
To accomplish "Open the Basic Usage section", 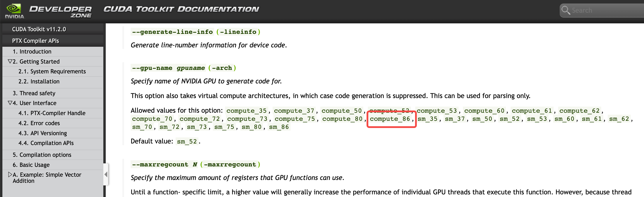I will [31, 164].
